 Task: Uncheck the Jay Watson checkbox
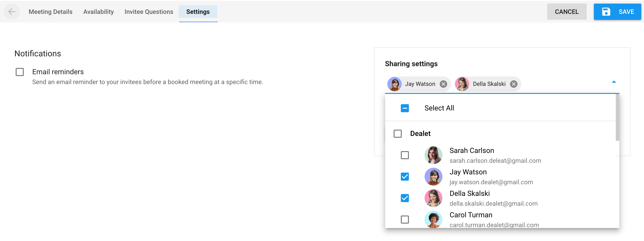click(405, 176)
